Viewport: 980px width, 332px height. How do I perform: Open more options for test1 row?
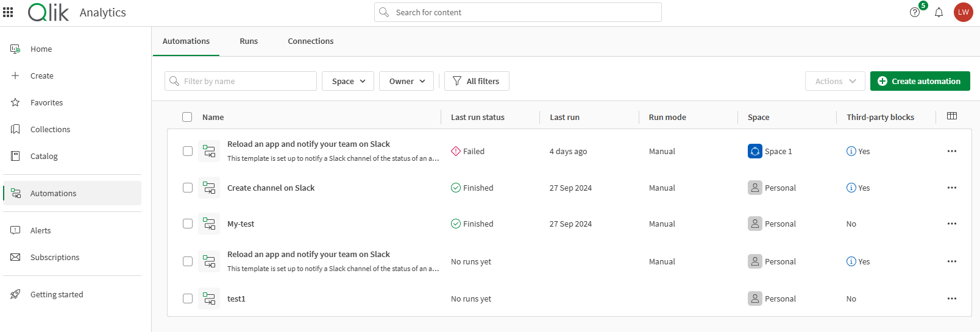951,298
